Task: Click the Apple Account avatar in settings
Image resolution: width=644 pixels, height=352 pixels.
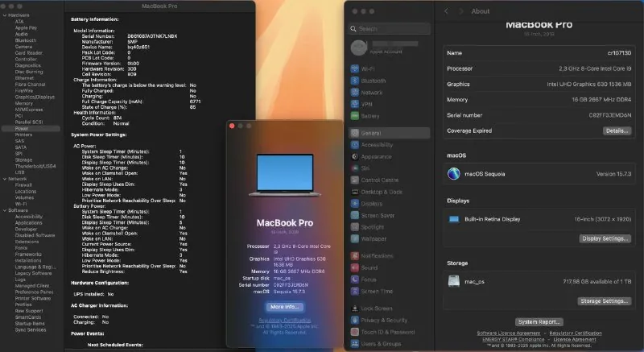Action: (358, 48)
